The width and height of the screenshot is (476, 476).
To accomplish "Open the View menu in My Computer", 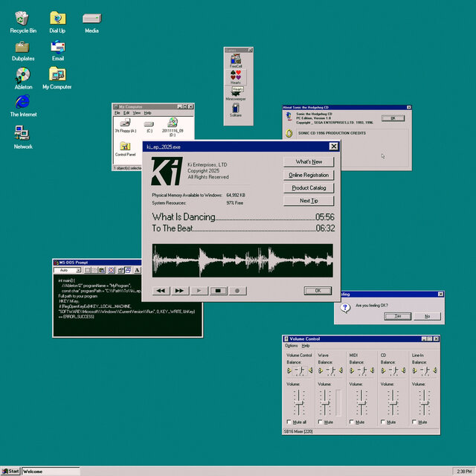I will pyautogui.click(x=137, y=112).
